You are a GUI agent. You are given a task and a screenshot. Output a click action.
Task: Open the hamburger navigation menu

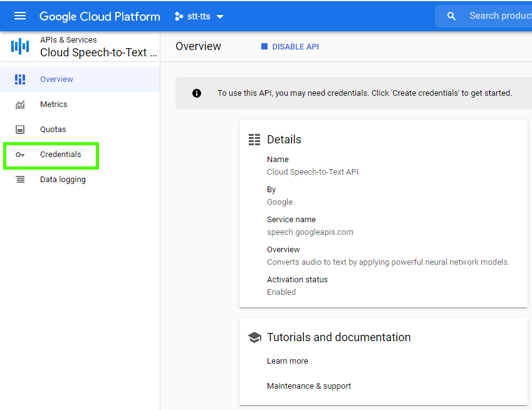click(20, 16)
